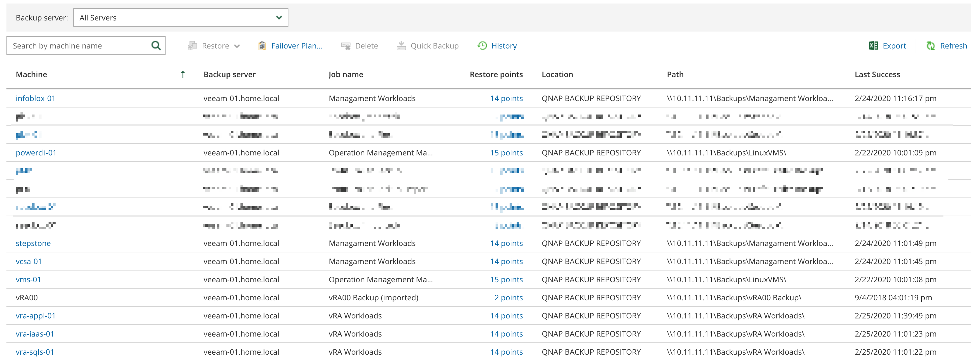The width and height of the screenshot is (980, 364).
Task: Click the Restore toolbar icon
Action: [192, 46]
